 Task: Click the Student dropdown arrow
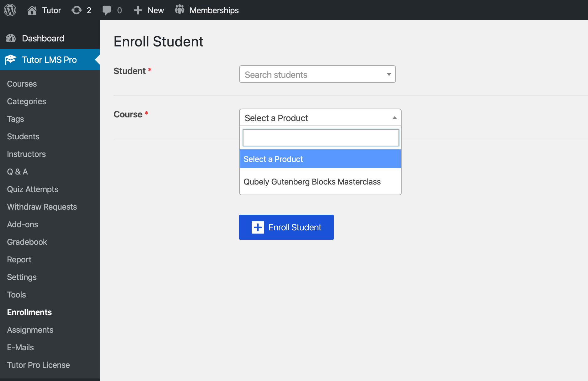click(389, 74)
